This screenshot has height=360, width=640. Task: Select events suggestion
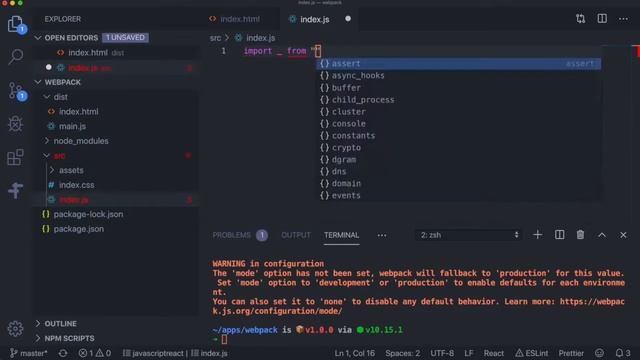(458, 196)
